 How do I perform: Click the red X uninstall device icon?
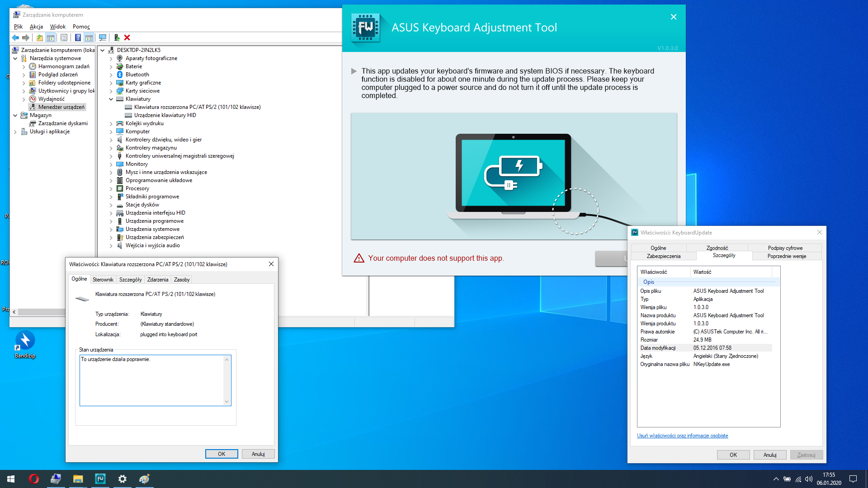pyautogui.click(x=127, y=38)
